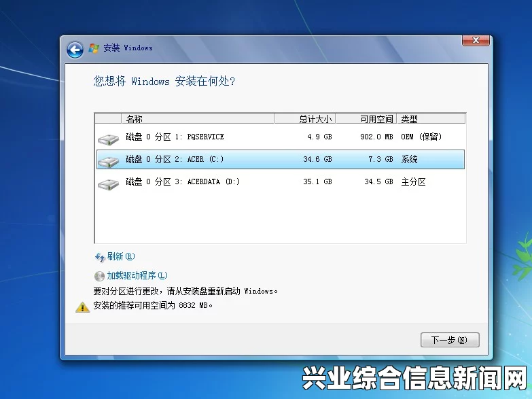Click the OEM (保留) type cell
This screenshot has height=399, width=532.
pos(421,137)
